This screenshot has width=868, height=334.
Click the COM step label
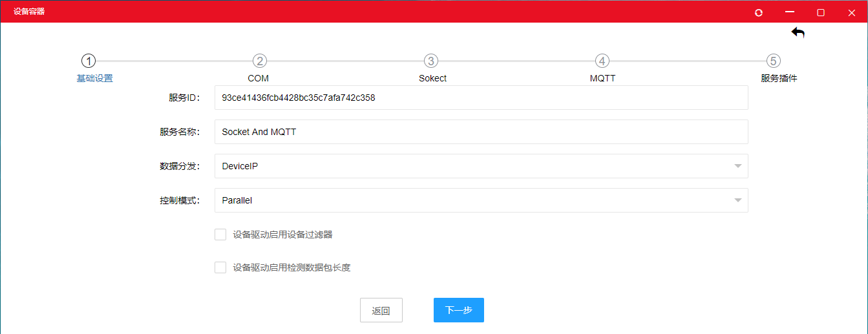click(259, 78)
